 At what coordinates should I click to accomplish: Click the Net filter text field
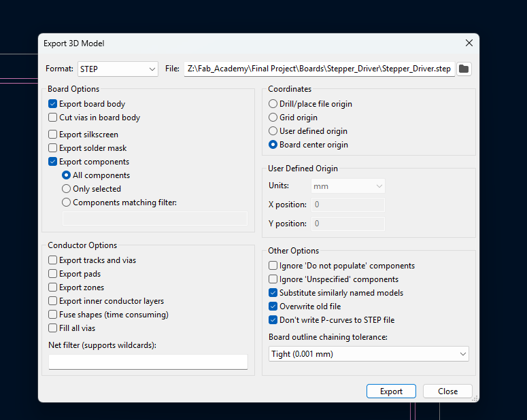pyautogui.click(x=148, y=362)
